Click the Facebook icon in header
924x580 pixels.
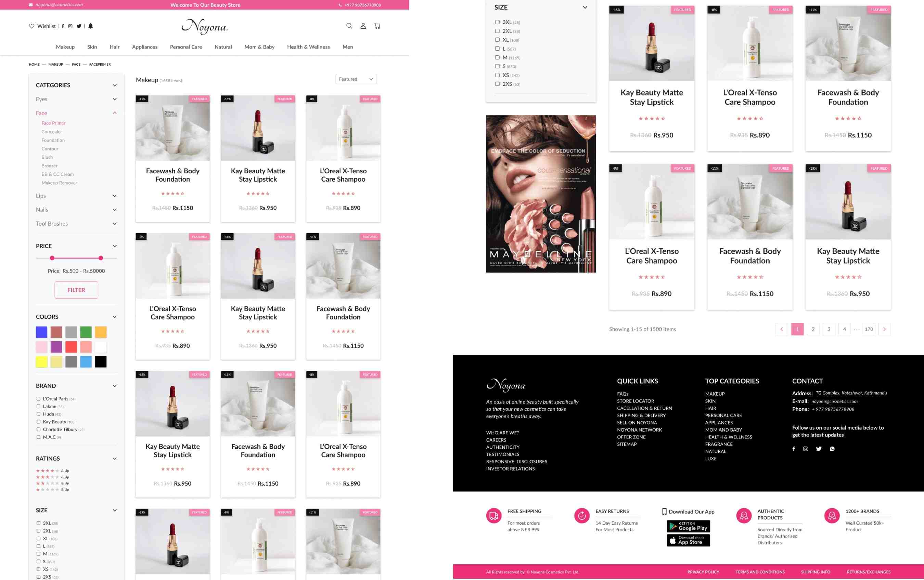(63, 26)
